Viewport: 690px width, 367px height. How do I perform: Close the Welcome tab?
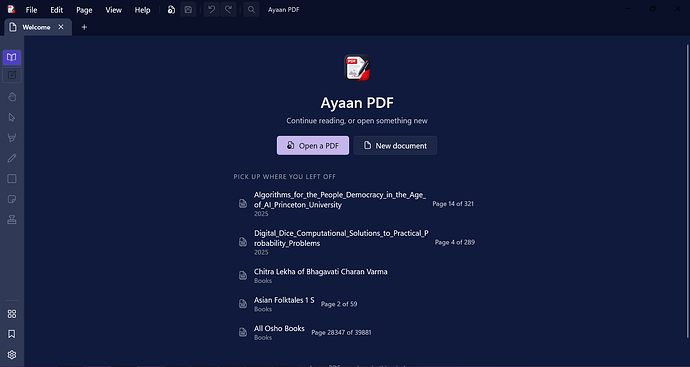[x=61, y=27]
